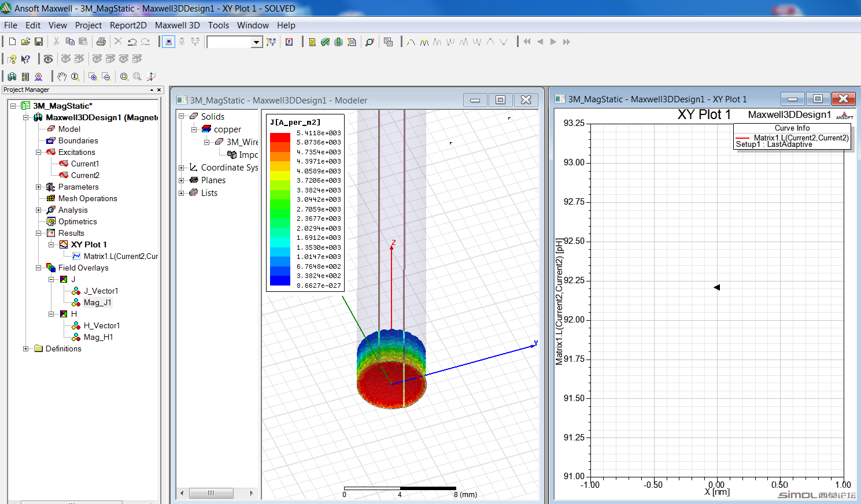The height and width of the screenshot is (504, 861).
Task: Open a project using the folder icon
Action: pyautogui.click(x=25, y=42)
